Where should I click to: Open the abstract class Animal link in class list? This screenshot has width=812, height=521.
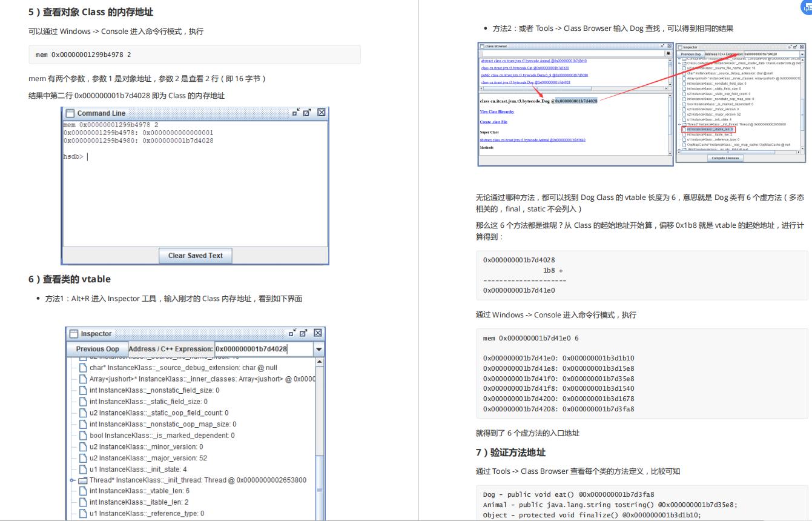pos(533,61)
